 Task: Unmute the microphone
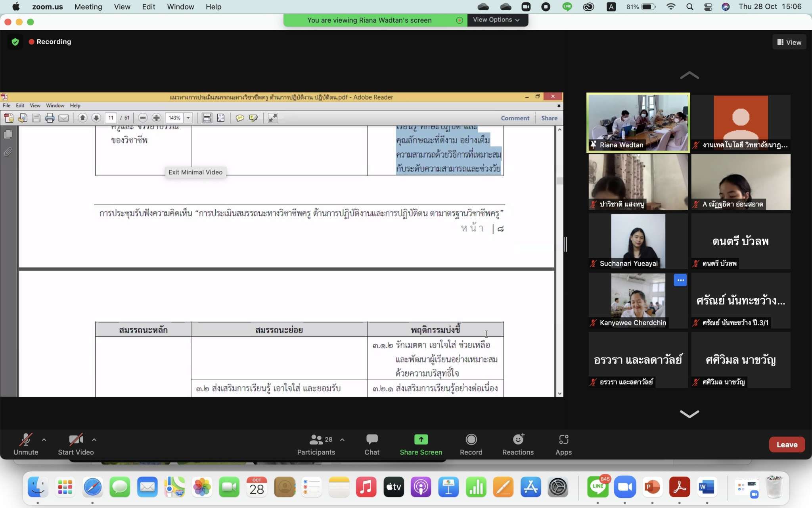tap(26, 444)
